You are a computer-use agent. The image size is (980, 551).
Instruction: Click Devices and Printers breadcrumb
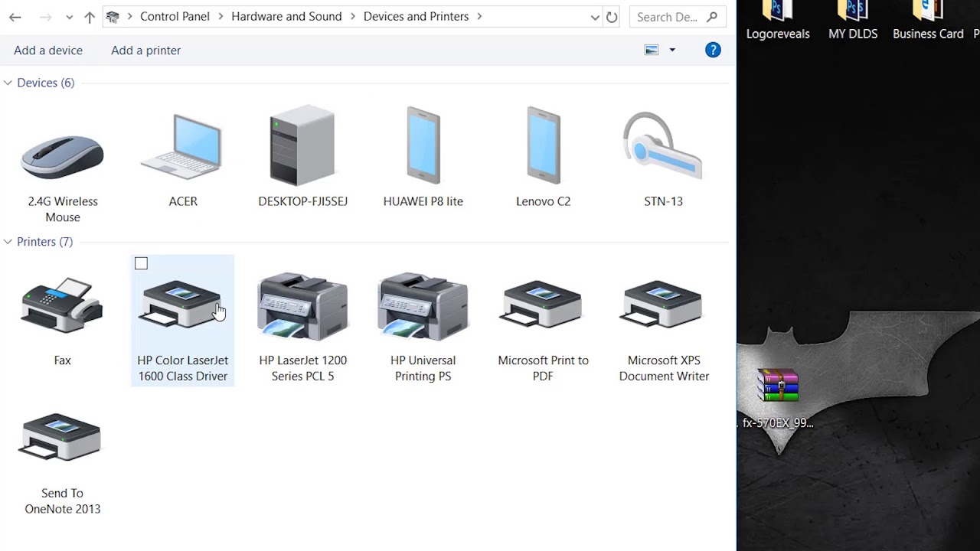416,16
